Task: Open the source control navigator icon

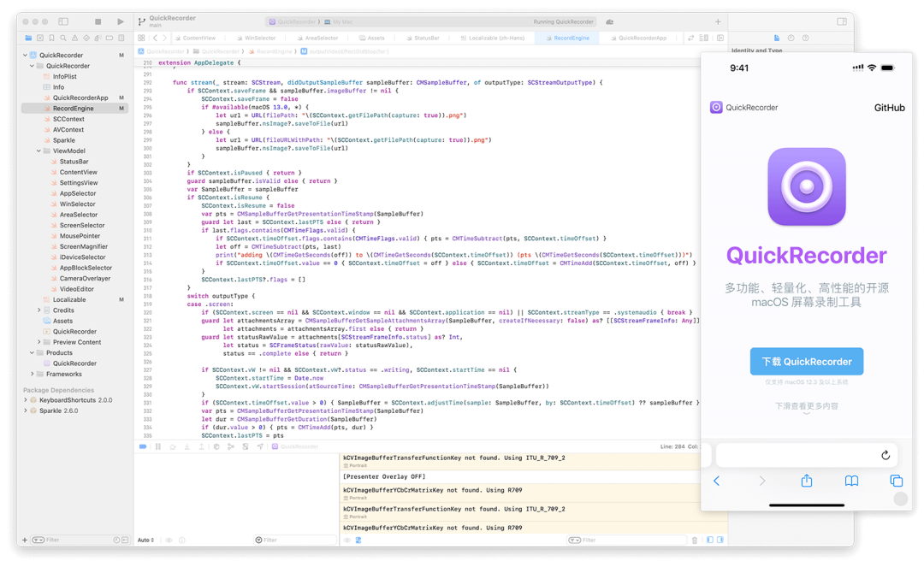Action: coord(40,38)
